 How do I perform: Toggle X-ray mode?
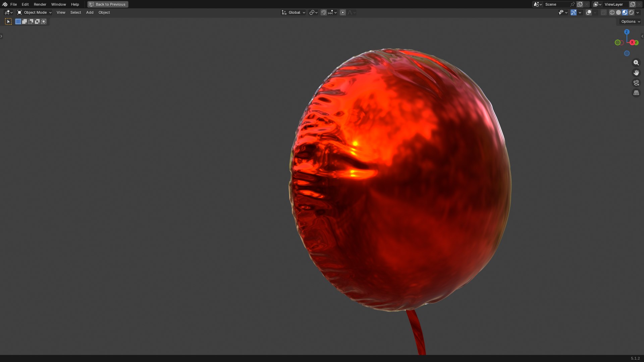604,12
